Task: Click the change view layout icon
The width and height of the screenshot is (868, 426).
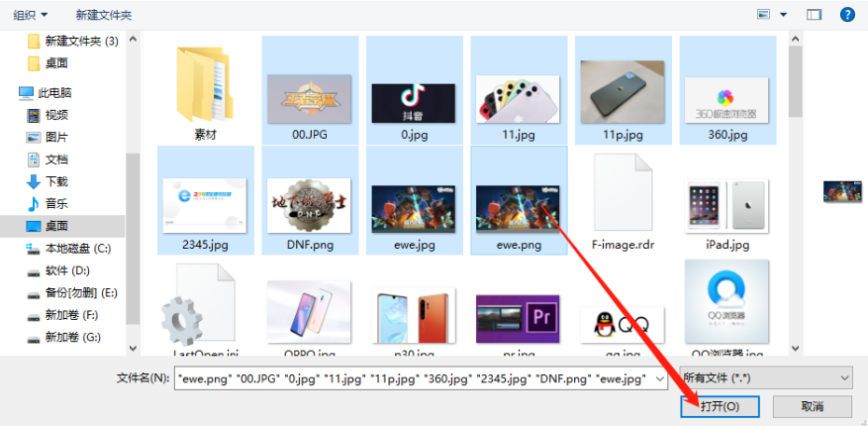Action: point(764,15)
